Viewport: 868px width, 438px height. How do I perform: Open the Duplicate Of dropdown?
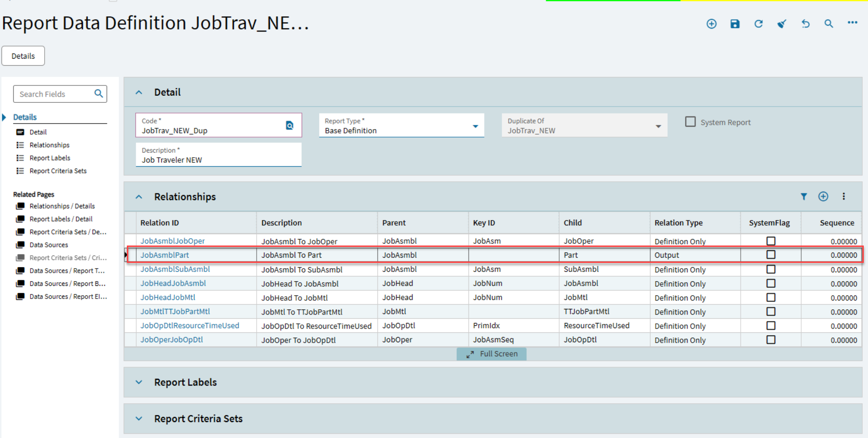click(658, 126)
